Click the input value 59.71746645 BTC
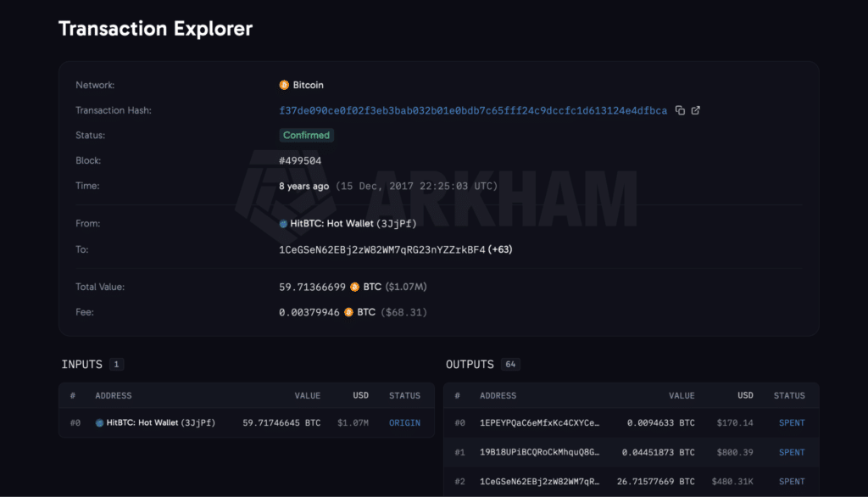 [x=281, y=422]
